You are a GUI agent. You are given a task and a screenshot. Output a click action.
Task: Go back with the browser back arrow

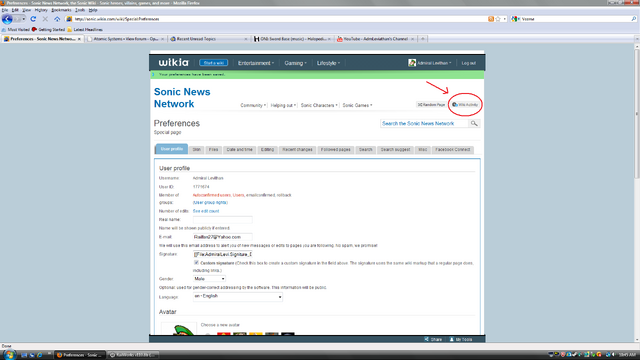[x=7, y=19]
